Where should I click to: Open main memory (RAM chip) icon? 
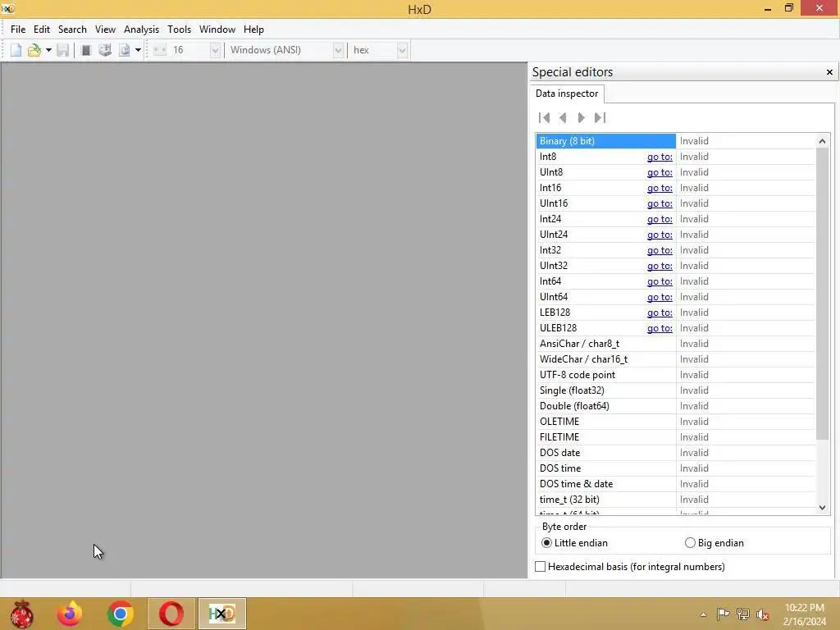coord(85,50)
